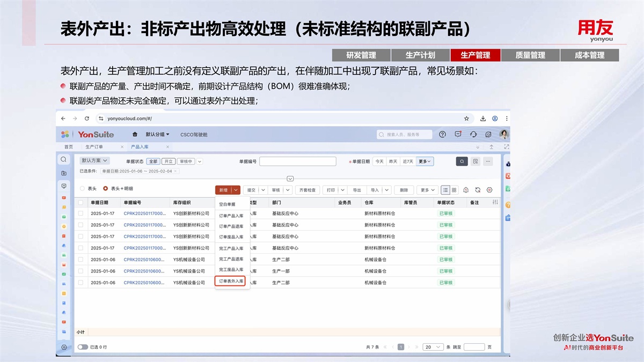
Task: Click the 删除 button
Action: [x=404, y=190]
